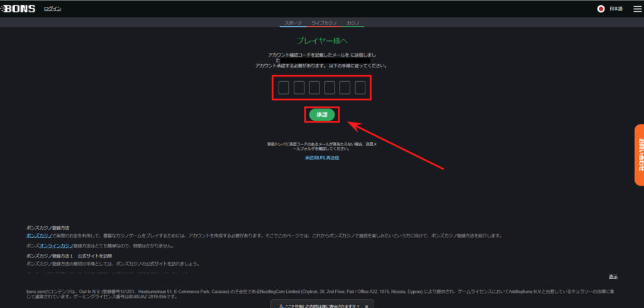644x308 pixels.
Task: Click the Japan flag icon
Action: [601, 9]
